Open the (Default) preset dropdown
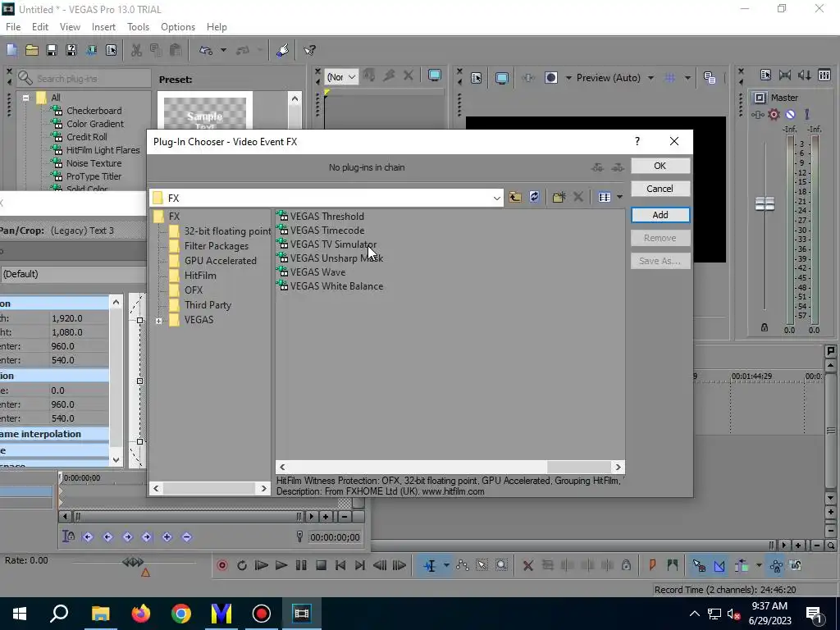This screenshot has height=630, width=840. [73, 274]
